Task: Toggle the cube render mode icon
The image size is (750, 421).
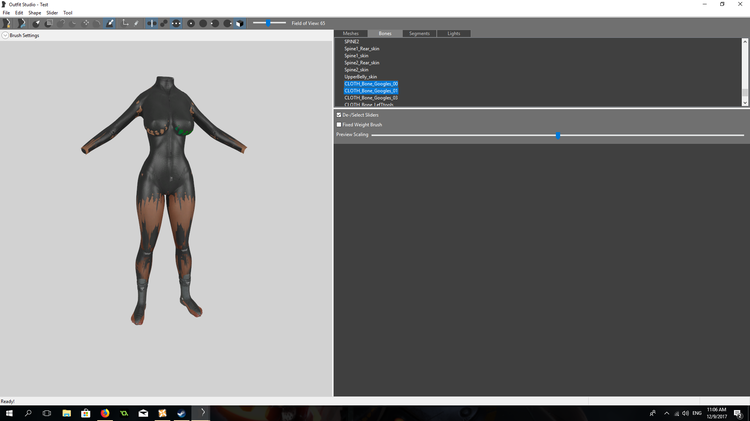Action: point(240,23)
